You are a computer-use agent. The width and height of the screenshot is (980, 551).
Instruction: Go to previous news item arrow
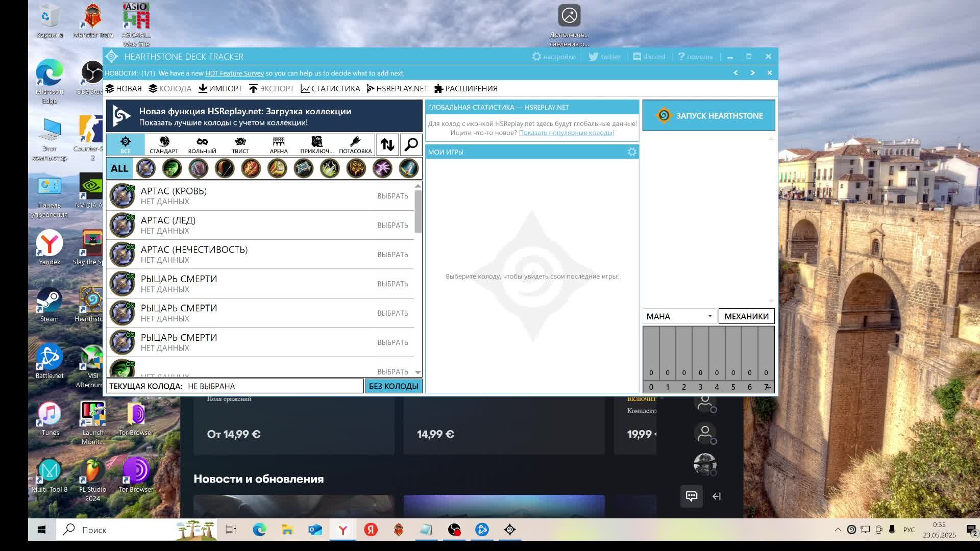pos(736,73)
